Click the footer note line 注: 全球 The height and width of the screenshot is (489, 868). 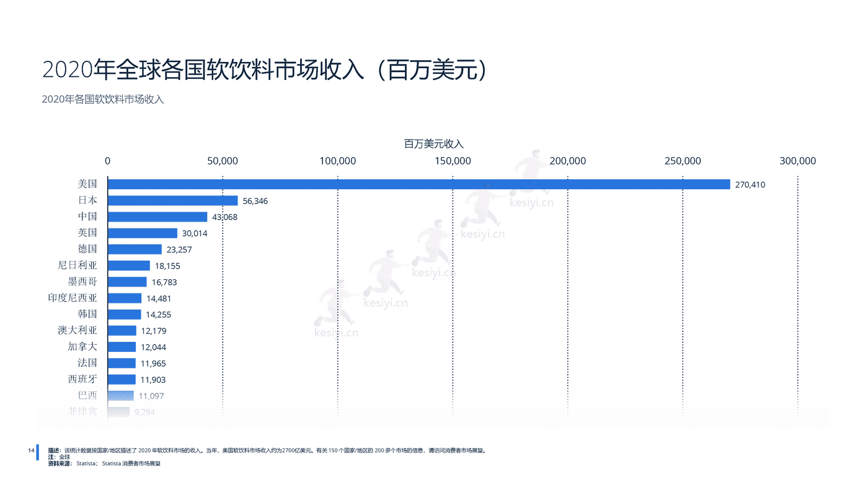[x=59, y=457]
